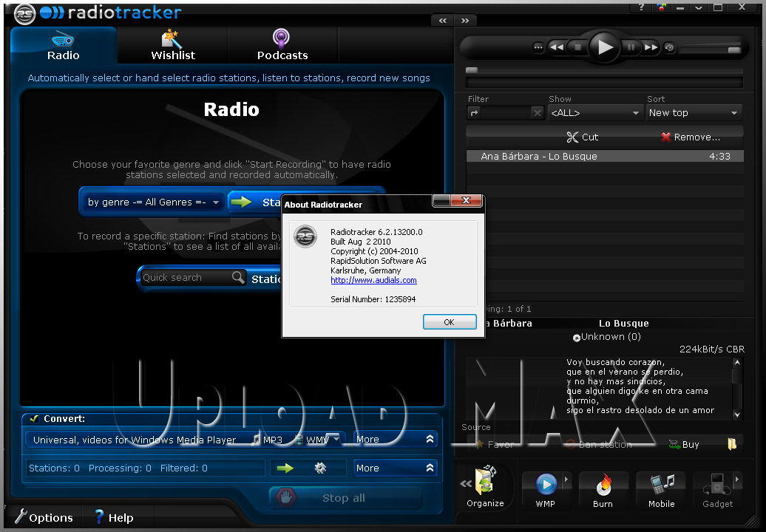This screenshot has height=532, width=766.
Task: Collapse toolbar with double arrow beside Organize
Action: 466,484
